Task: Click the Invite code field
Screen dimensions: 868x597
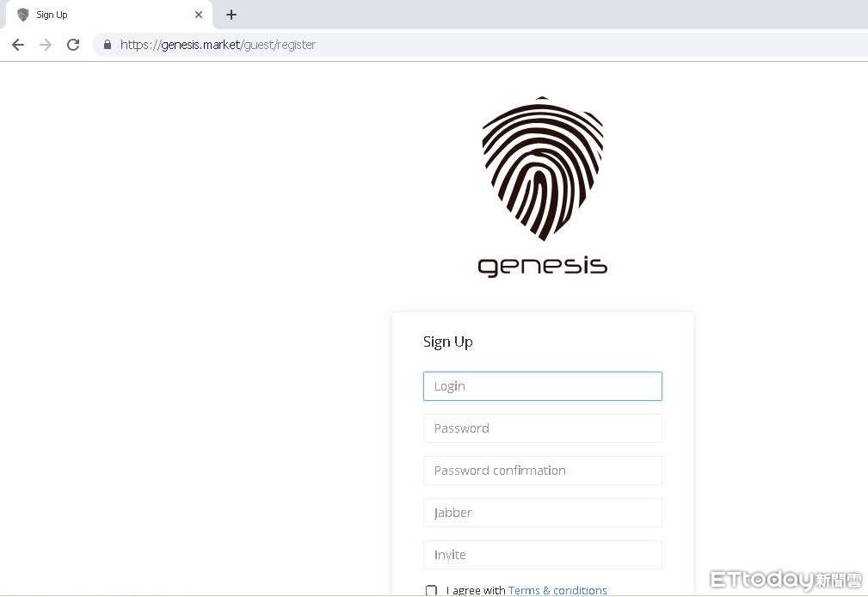Action: 543,554
